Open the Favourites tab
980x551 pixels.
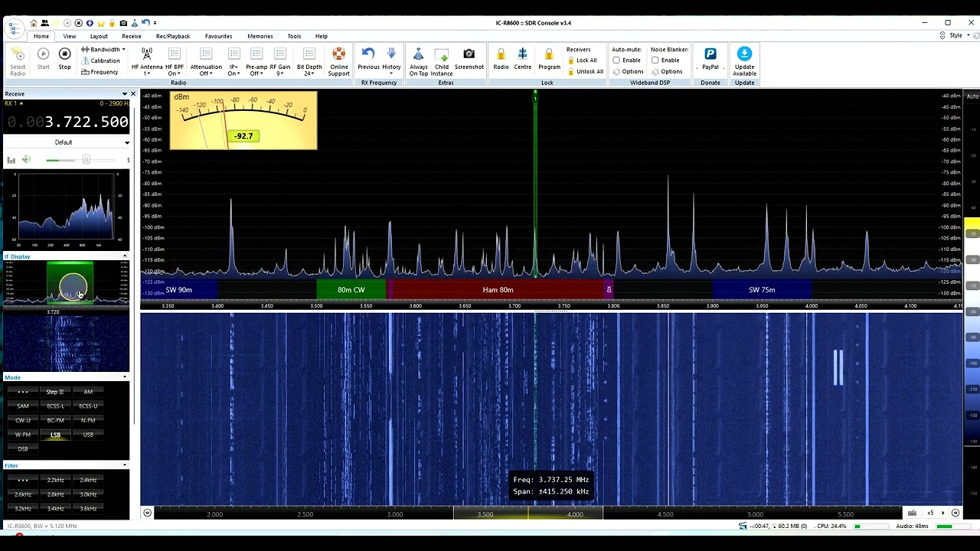(218, 36)
